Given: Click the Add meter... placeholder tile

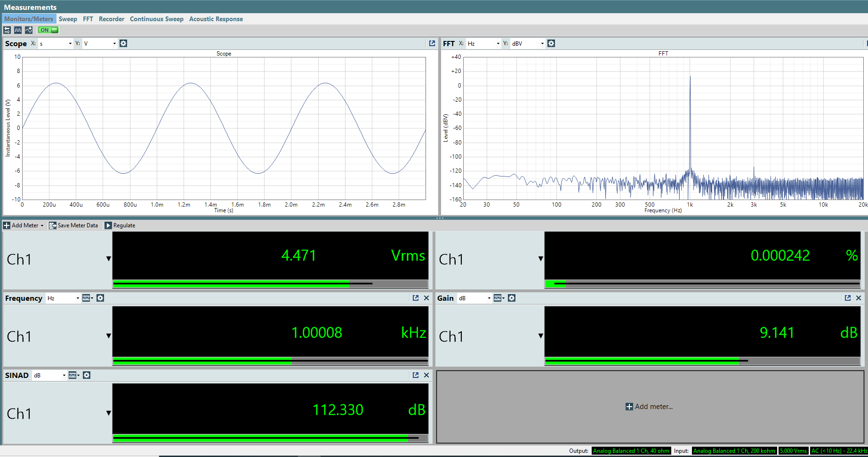Looking at the screenshot, I should point(650,407).
